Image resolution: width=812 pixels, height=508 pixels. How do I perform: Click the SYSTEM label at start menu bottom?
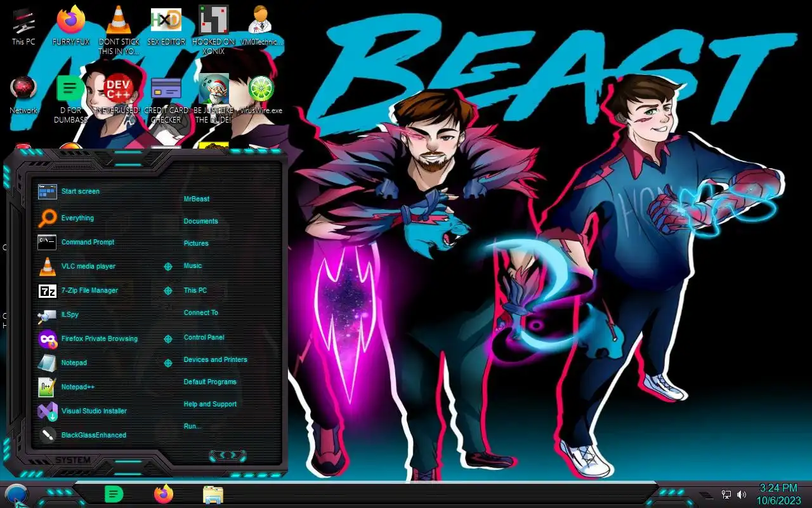click(73, 460)
